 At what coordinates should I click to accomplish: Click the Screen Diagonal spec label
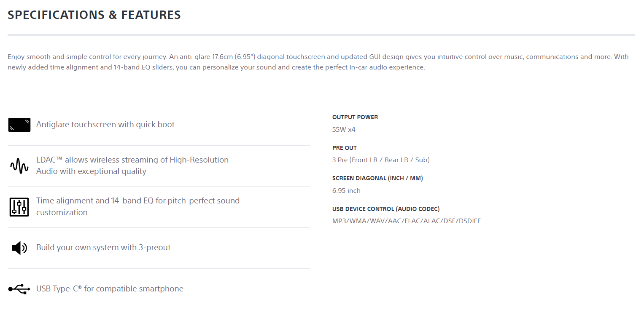coord(377,178)
